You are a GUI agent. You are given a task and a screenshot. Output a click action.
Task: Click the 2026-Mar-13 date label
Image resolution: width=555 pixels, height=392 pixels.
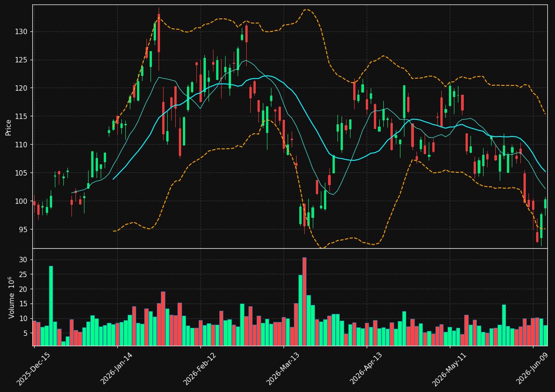point(283,369)
